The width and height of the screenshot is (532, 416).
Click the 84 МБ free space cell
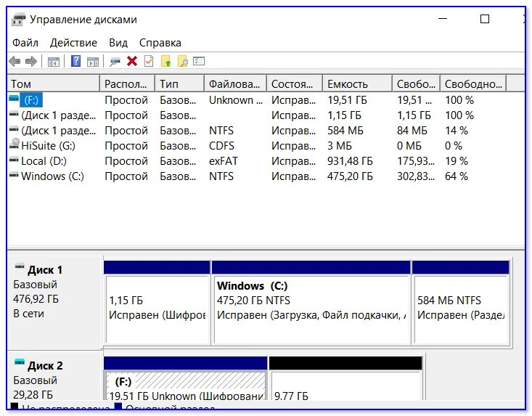[x=412, y=131]
